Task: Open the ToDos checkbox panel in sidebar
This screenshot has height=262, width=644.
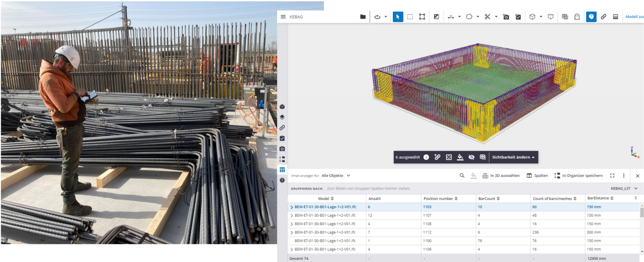Action: pyautogui.click(x=282, y=138)
